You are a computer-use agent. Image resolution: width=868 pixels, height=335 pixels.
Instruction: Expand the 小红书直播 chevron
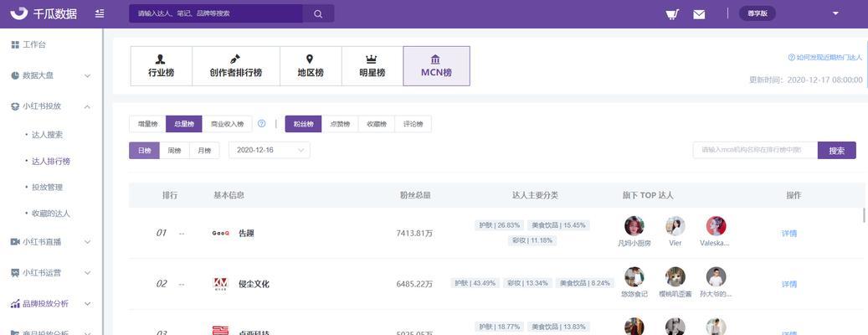(87, 242)
